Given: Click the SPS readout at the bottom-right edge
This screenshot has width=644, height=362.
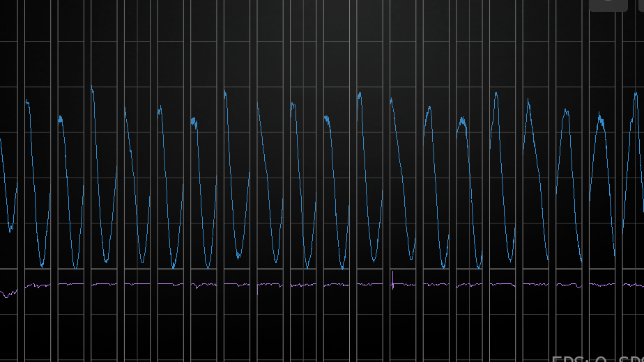Looking at the screenshot, I should (x=630, y=359).
